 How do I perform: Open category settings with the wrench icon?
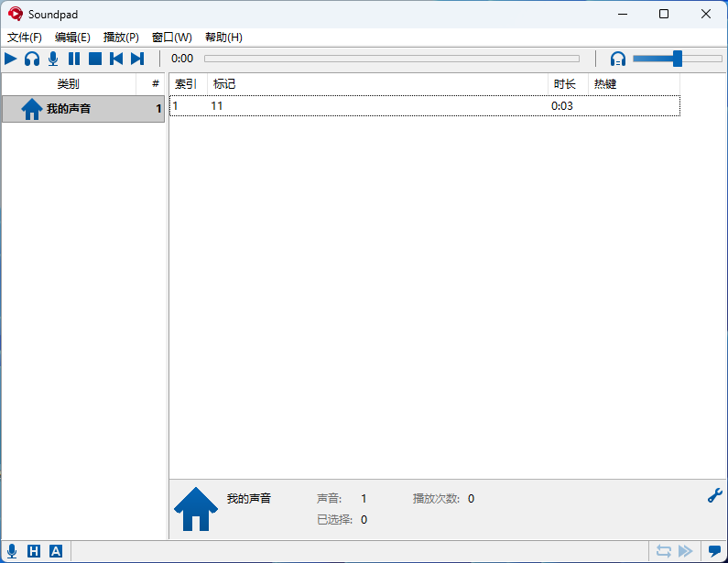pos(715,495)
